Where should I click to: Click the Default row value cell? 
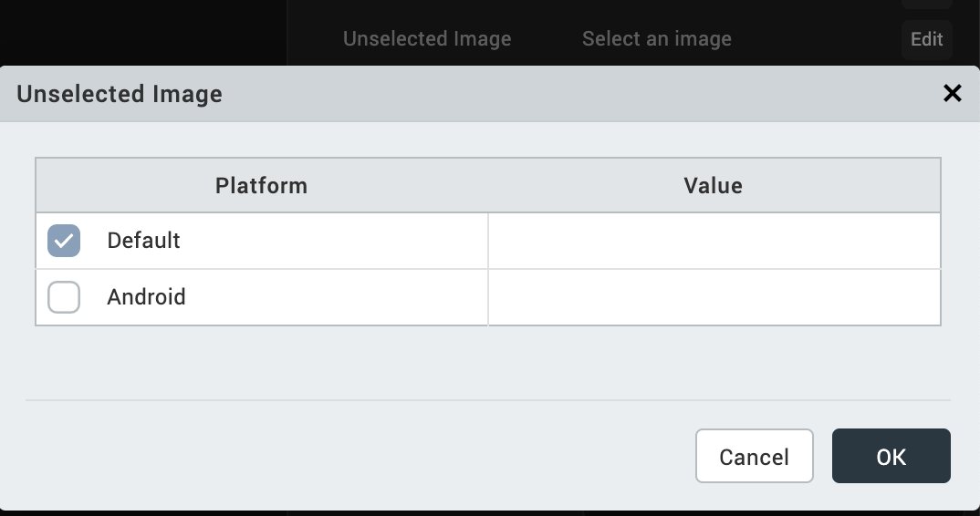point(714,241)
